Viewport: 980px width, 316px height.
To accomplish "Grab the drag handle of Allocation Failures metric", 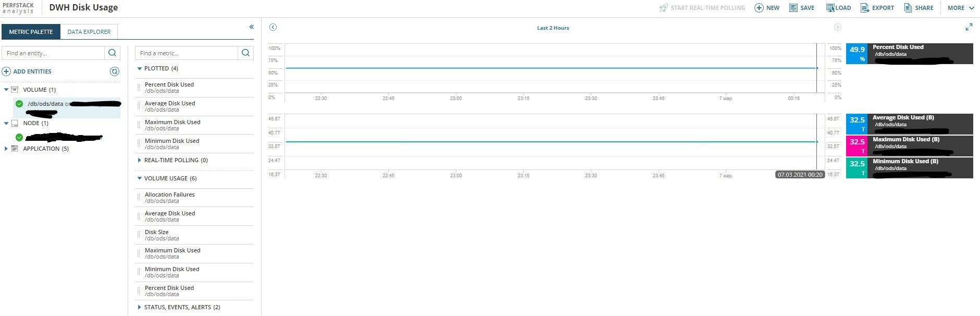I will click(x=139, y=198).
